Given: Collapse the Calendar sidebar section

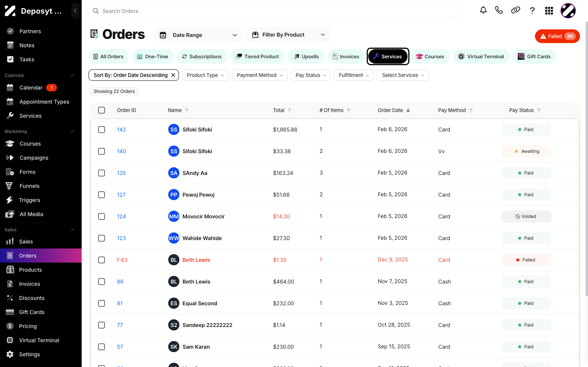Looking at the screenshot, I should pyautogui.click(x=72, y=75).
